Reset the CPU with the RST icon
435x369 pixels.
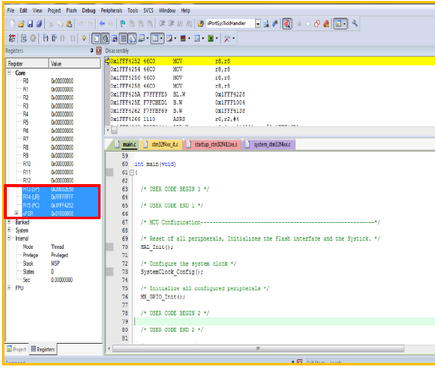[12, 38]
